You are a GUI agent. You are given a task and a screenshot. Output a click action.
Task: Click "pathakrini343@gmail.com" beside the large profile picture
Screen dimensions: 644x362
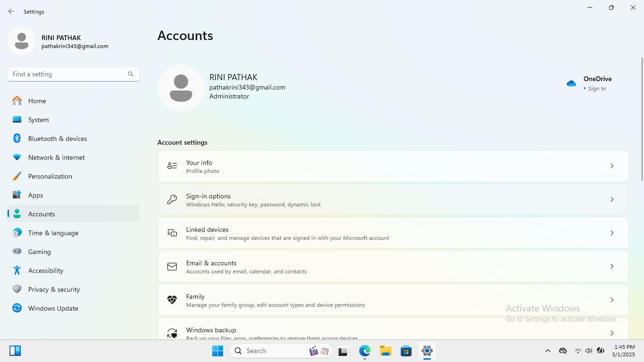tap(247, 87)
